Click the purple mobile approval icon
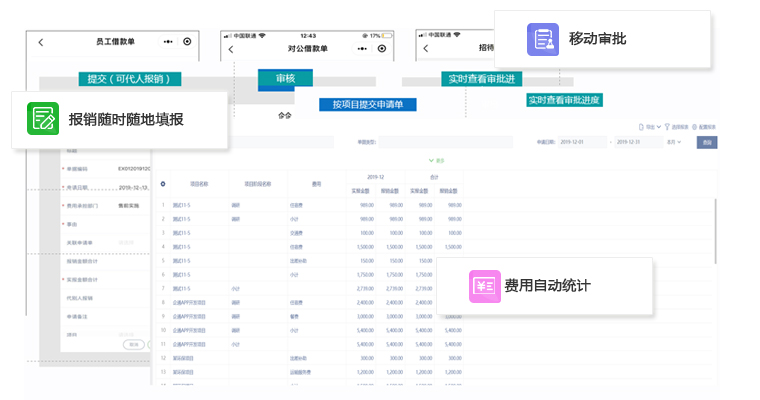760x400 pixels. pyautogui.click(x=543, y=39)
